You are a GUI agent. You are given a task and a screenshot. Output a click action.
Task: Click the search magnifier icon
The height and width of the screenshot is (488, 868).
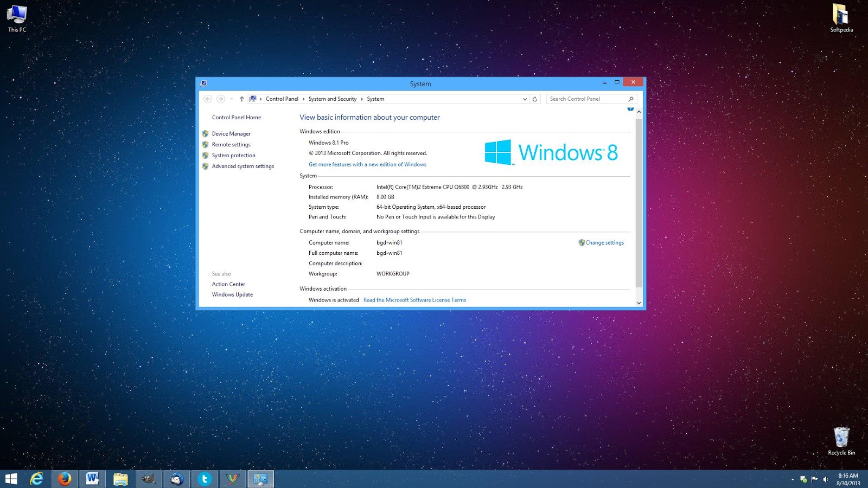tap(631, 99)
